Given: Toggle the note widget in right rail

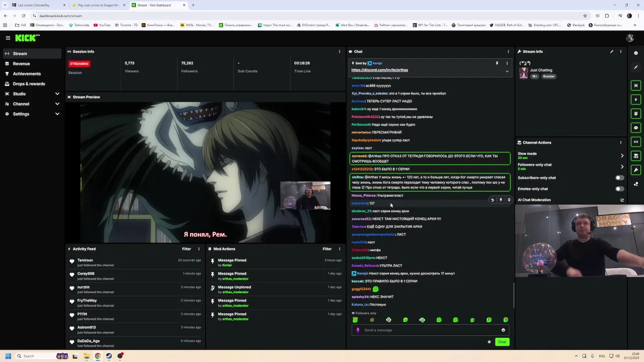Looking at the screenshot, I should [636, 114].
